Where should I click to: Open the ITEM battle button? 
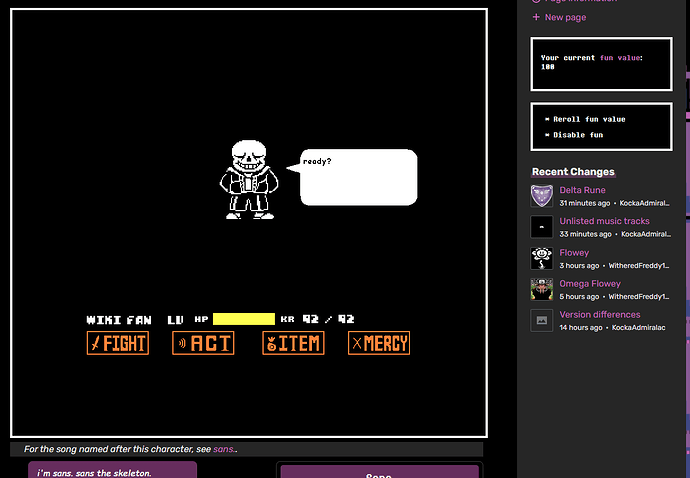click(293, 343)
